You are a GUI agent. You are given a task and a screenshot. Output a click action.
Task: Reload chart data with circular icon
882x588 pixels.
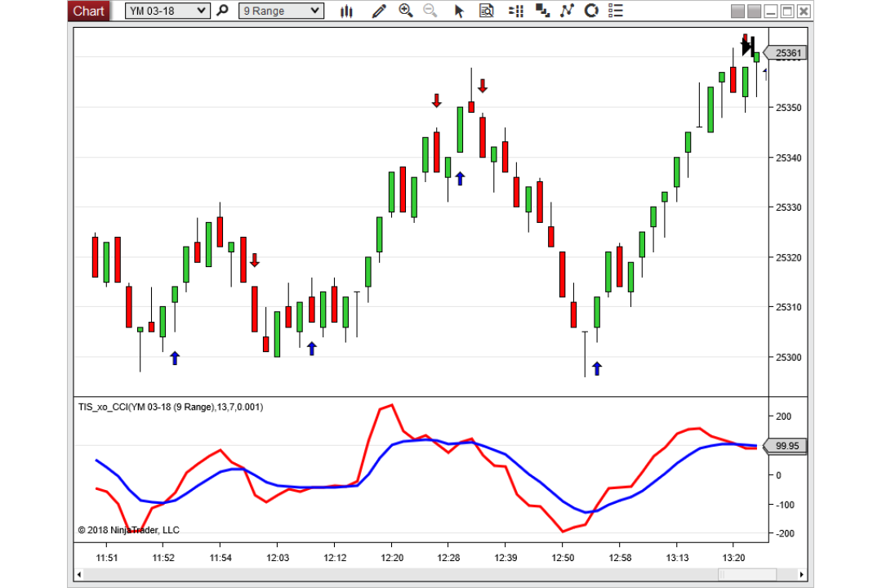pyautogui.click(x=591, y=11)
